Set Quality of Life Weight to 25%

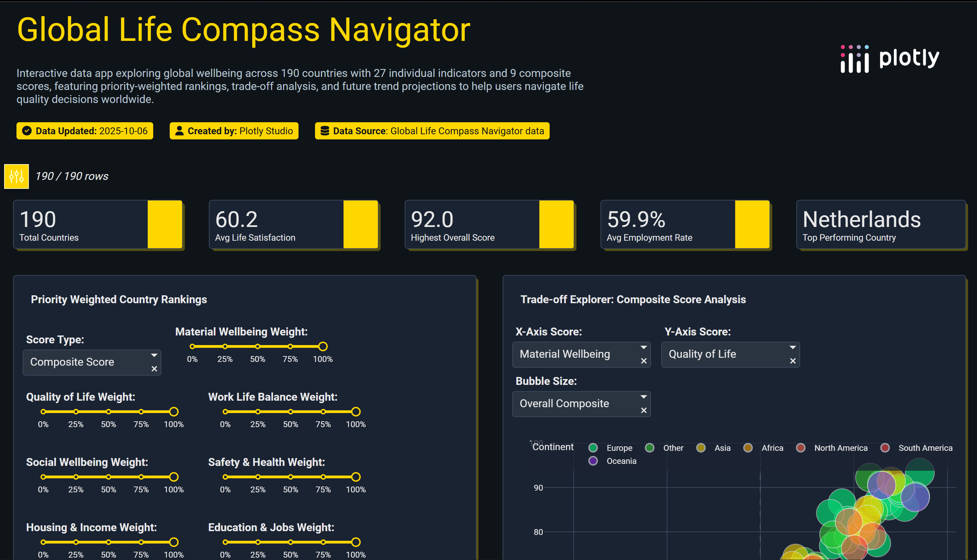coord(76,412)
